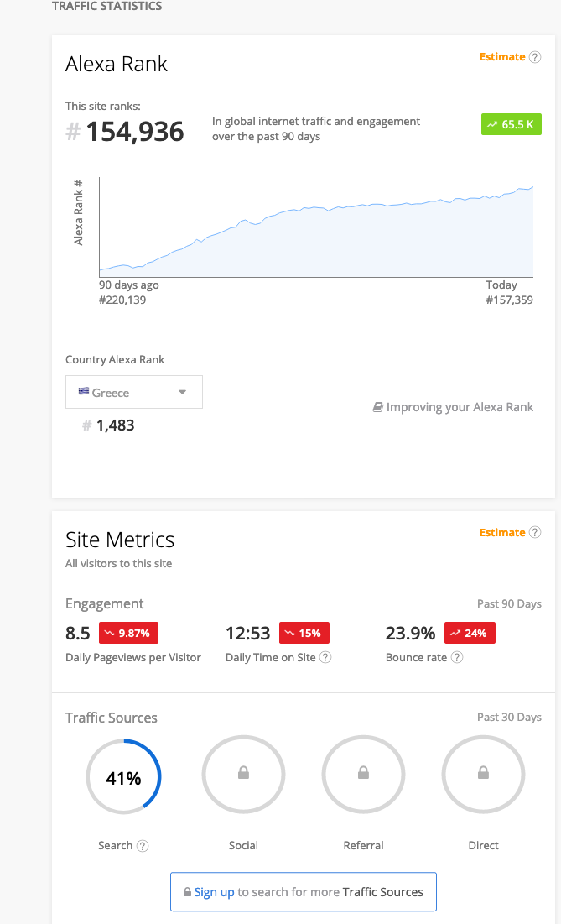Click the locked Social traffic circle
Screen dimensions: 561x924
pyautogui.click(x=244, y=775)
